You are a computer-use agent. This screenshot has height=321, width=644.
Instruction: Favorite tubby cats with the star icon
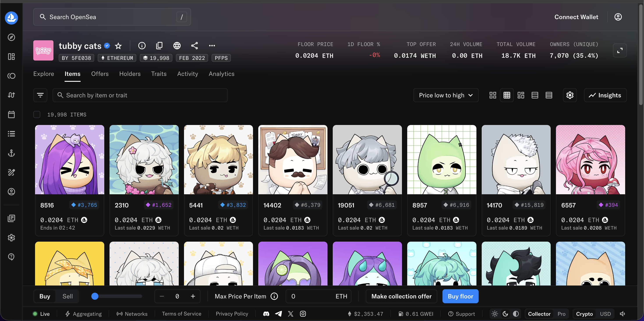[x=118, y=46]
